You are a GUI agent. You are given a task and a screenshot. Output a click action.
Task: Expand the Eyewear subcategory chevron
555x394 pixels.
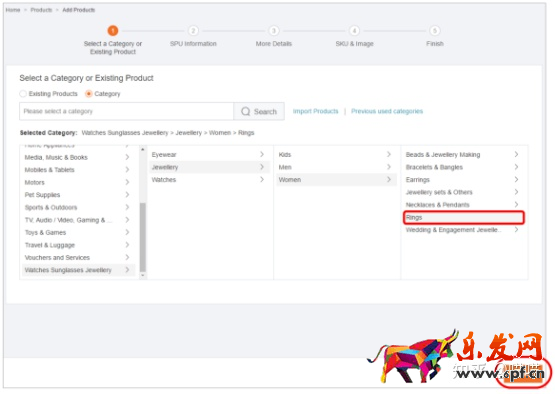pos(262,154)
